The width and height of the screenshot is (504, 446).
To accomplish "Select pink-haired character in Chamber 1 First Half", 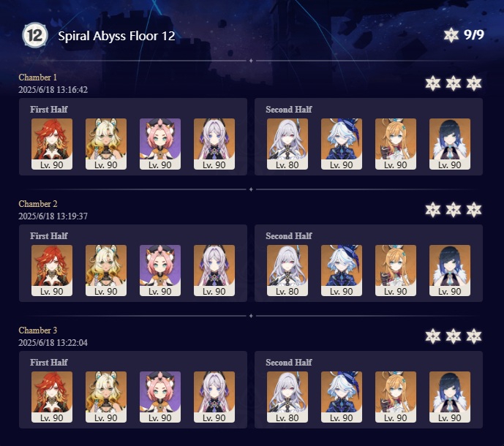I will coord(160,144).
